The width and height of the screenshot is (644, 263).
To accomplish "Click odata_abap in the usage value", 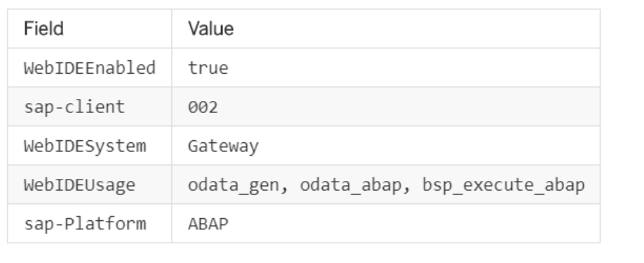I will (x=351, y=185).
